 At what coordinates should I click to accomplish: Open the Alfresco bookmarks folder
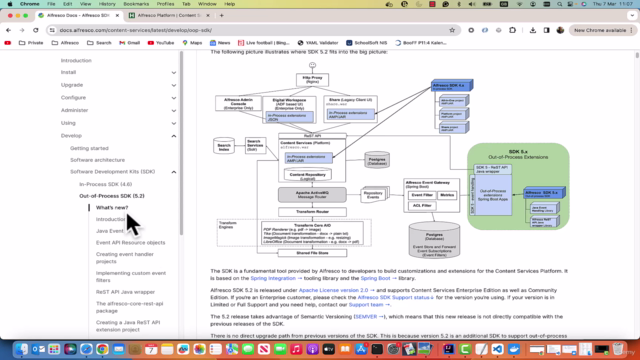pyautogui.click(x=65, y=43)
